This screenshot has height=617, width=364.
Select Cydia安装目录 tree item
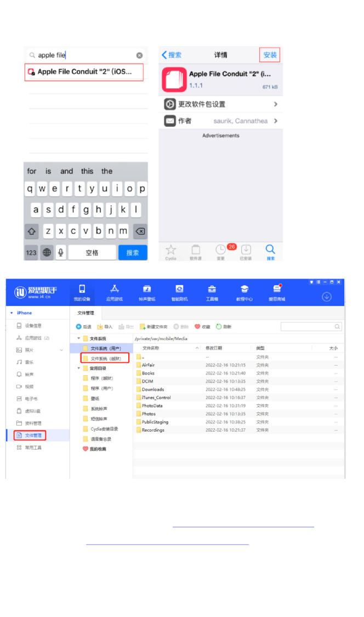(x=100, y=429)
